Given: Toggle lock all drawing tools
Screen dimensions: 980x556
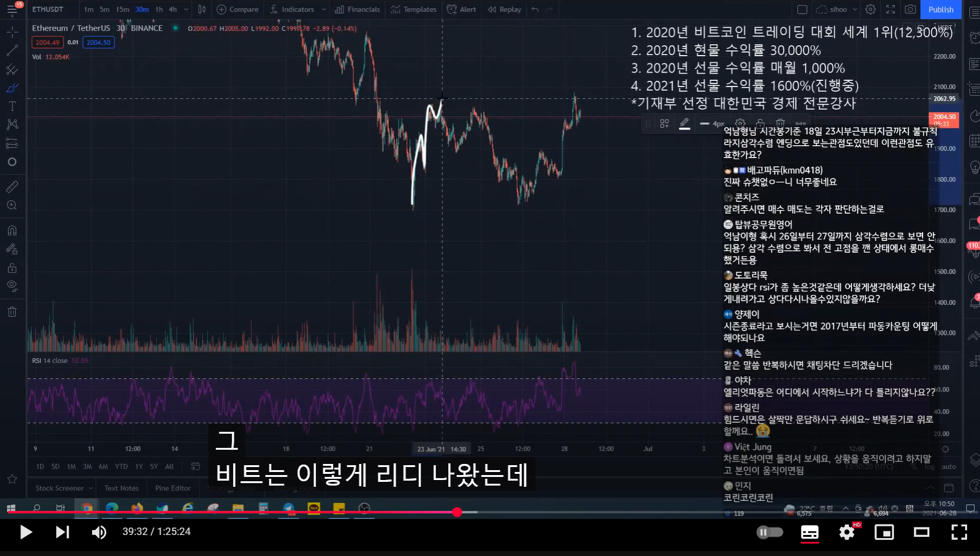Looking at the screenshot, I should pos(12,268).
